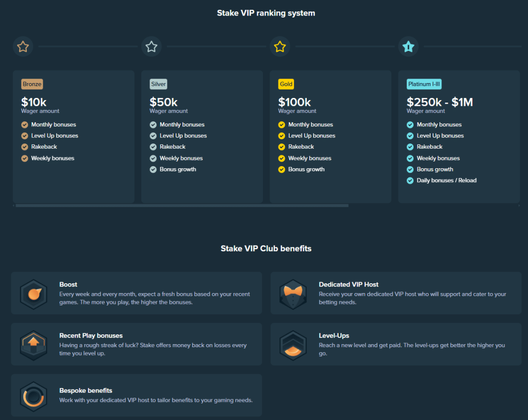Click the Gold star rank icon
This screenshot has height=420, width=528.
pyautogui.click(x=280, y=46)
